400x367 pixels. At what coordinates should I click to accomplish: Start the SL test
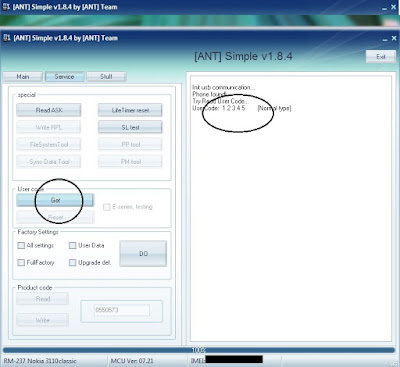pyautogui.click(x=130, y=127)
